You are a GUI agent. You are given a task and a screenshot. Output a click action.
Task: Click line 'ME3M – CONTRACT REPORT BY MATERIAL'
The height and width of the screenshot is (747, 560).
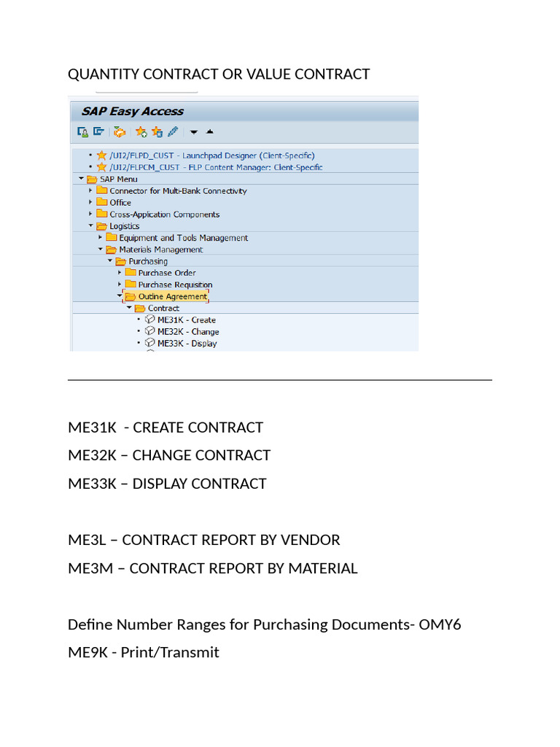(212, 568)
